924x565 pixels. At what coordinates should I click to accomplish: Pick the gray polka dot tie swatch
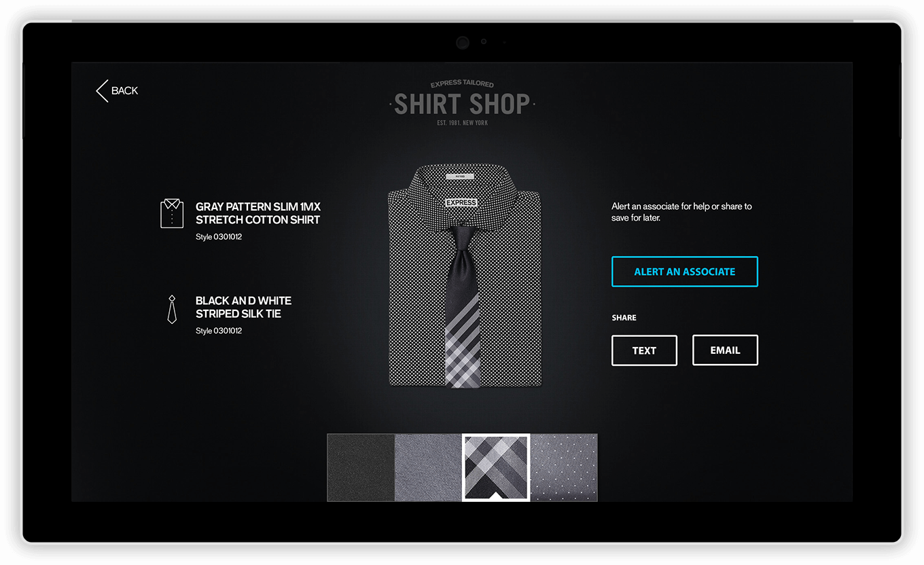(x=564, y=467)
